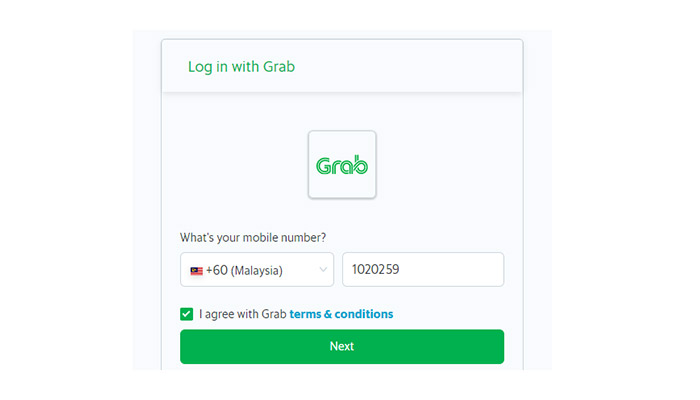The image size is (700, 400).
Task: Uncheck the 'I agree with Grab' checkbox
Action: 187,314
